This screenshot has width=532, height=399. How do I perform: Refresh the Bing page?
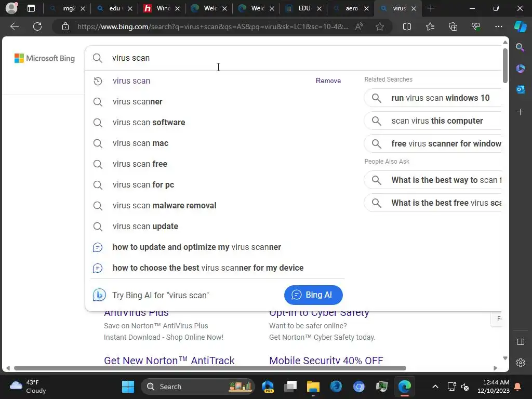tap(37, 26)
